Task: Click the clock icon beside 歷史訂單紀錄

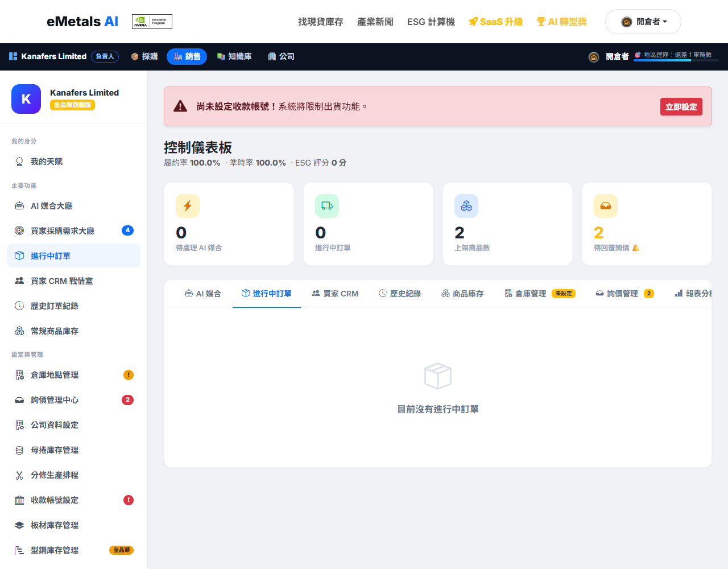Action: click(19, 306)
